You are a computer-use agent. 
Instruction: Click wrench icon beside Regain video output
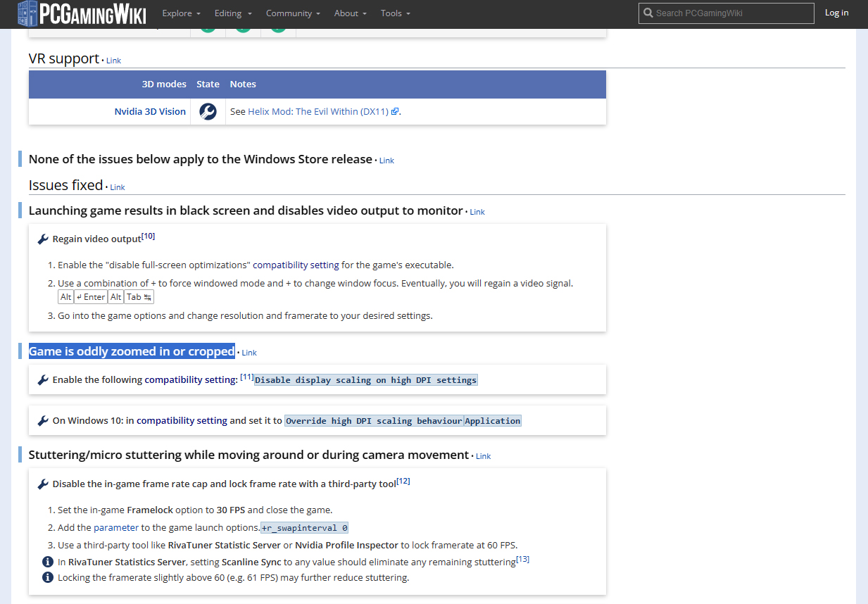coord(43,239)
